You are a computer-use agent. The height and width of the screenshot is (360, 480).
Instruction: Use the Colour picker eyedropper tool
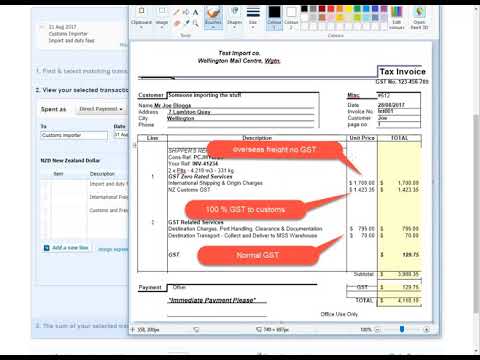coord(186,23)
